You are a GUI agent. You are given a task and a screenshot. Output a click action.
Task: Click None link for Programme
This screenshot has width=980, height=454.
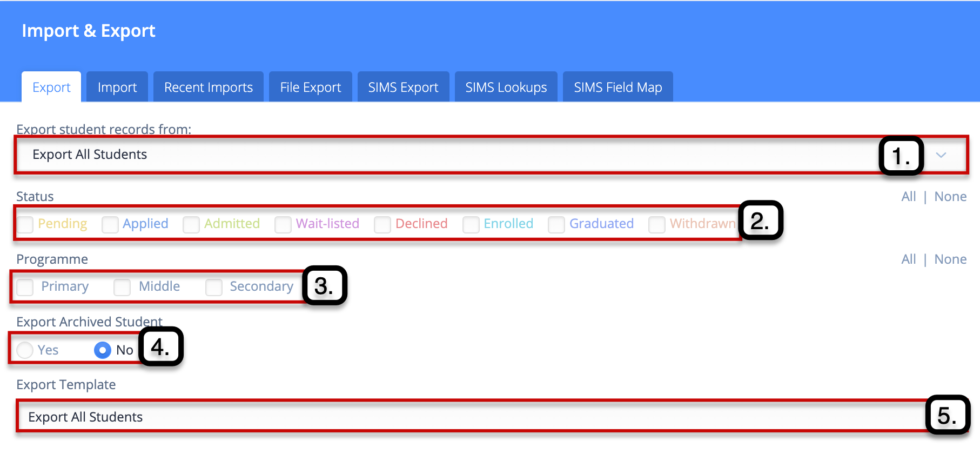[x=950, y=259]
